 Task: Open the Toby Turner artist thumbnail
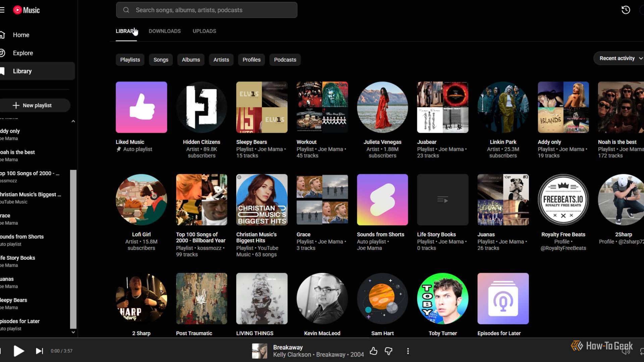point(443,298)
